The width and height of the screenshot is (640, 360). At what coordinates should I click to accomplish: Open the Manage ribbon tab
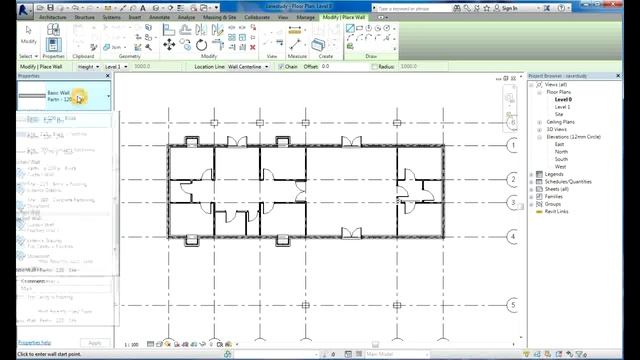305,18
